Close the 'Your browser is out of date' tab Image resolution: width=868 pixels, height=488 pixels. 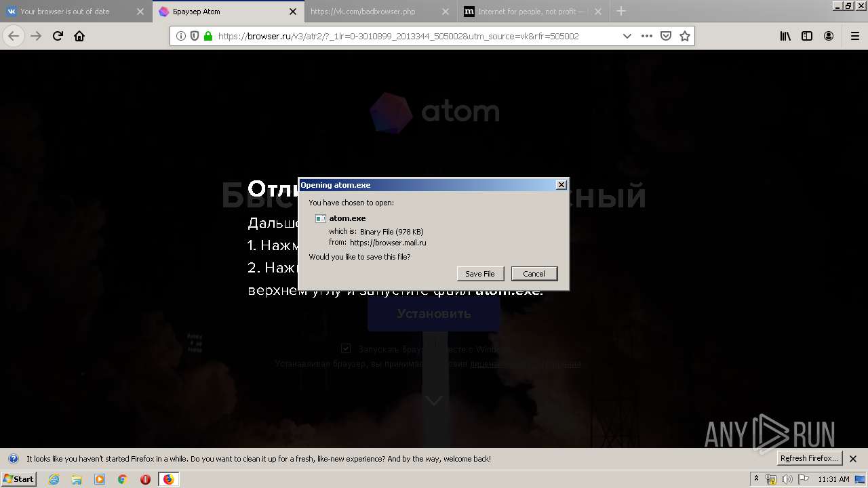(140, 12)
